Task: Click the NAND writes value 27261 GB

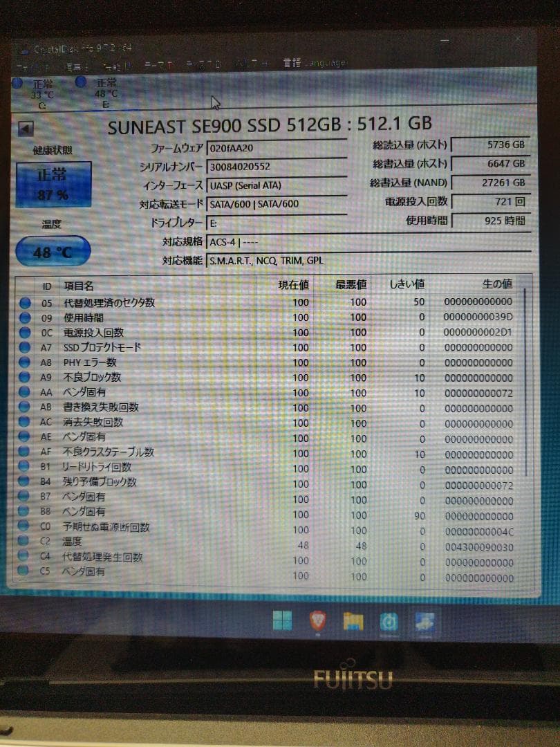Action: (490, 183)
